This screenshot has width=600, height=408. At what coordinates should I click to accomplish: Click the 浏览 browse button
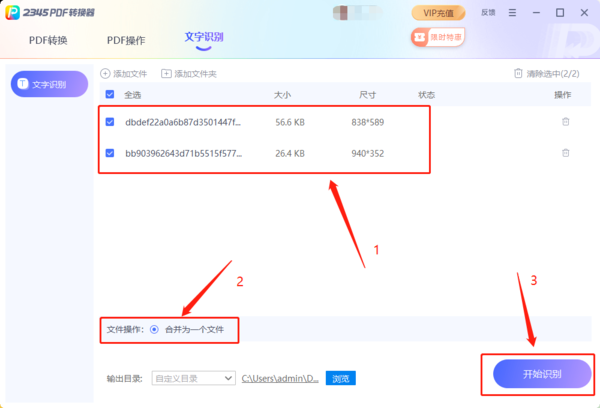340,379
